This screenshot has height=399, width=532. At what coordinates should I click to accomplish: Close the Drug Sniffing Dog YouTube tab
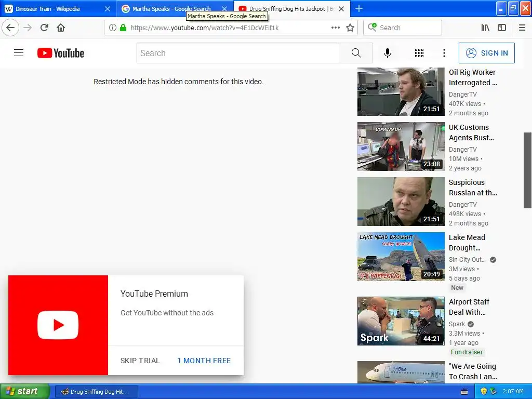342,9
